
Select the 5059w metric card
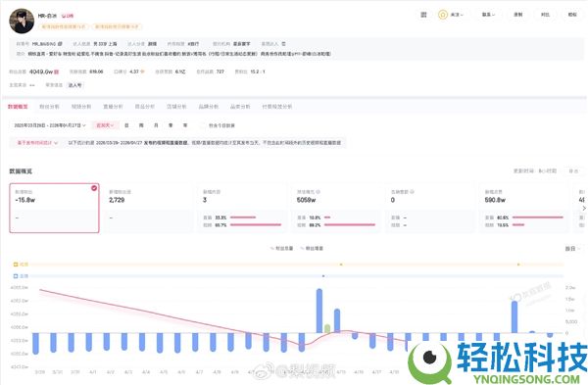pyautogui.click(x=336, y=208)
